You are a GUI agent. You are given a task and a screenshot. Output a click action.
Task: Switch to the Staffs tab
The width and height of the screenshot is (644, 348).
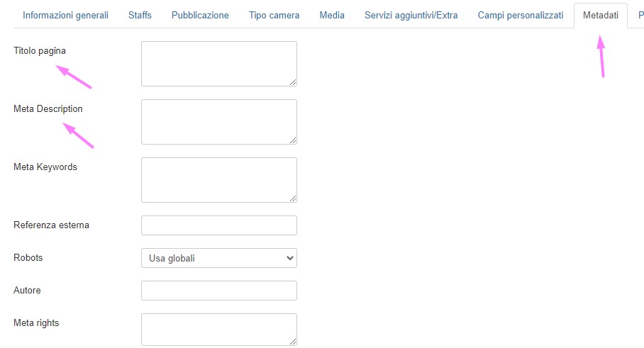(x=140, y=15)
